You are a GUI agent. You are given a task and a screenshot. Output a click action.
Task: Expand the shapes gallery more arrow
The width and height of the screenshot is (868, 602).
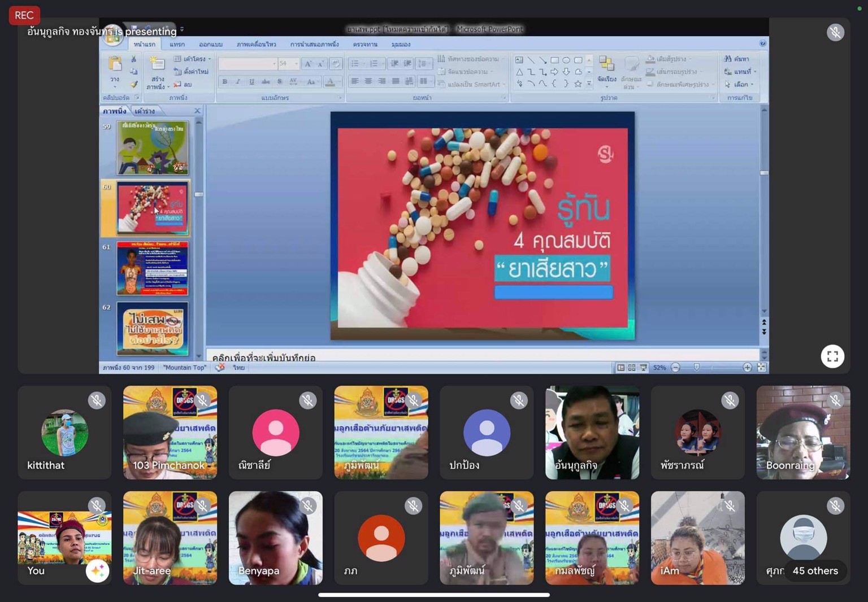[589, 84]
